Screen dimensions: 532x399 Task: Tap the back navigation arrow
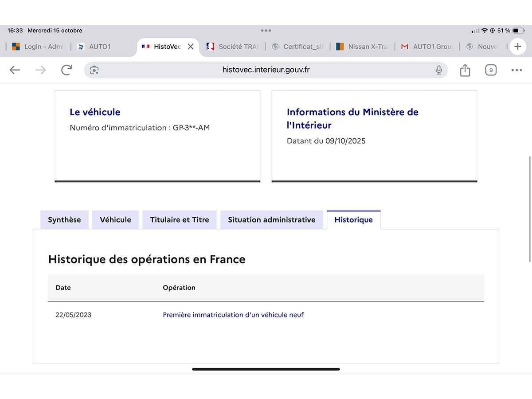15,70
